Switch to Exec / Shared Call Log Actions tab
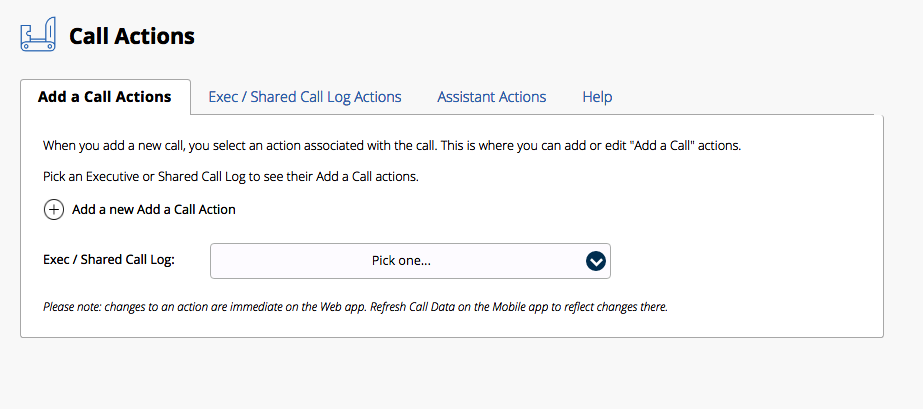Image resolution: width=923 pixels, height=409 pixels. click(305, 97)
